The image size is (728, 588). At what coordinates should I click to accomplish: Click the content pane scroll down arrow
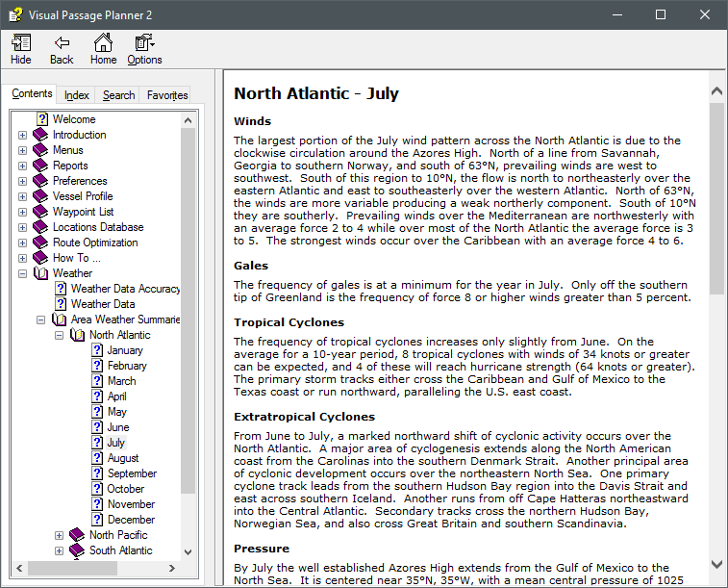(x=716, y=564)
